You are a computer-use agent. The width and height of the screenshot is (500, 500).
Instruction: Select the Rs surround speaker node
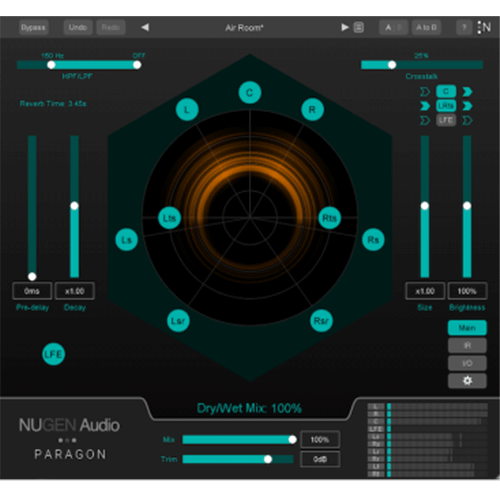click(373, 240)
